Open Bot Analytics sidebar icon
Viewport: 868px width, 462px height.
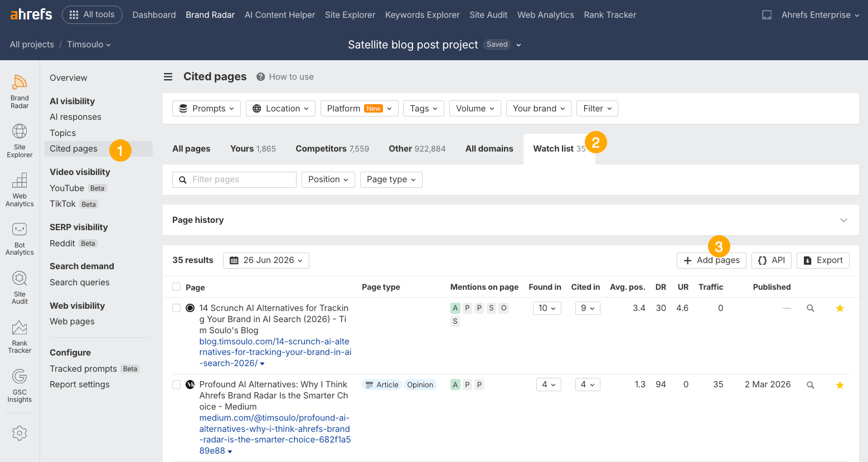tap(20, 239)
